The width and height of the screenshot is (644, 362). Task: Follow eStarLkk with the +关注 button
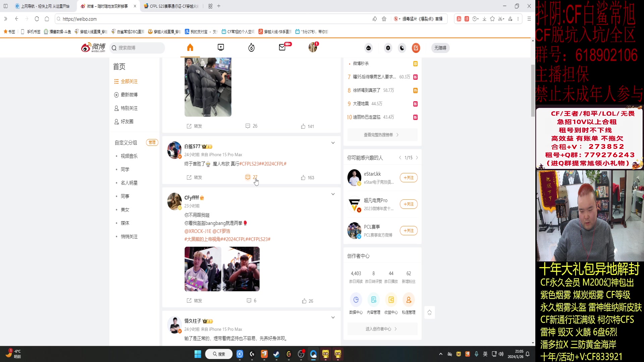pyautogui.click(x=408, y=177)
